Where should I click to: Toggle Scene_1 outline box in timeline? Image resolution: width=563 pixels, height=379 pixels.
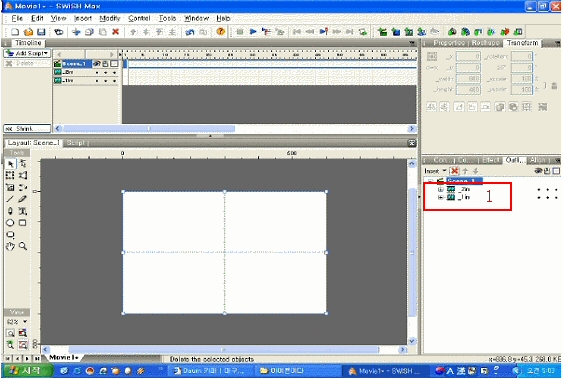114,64
